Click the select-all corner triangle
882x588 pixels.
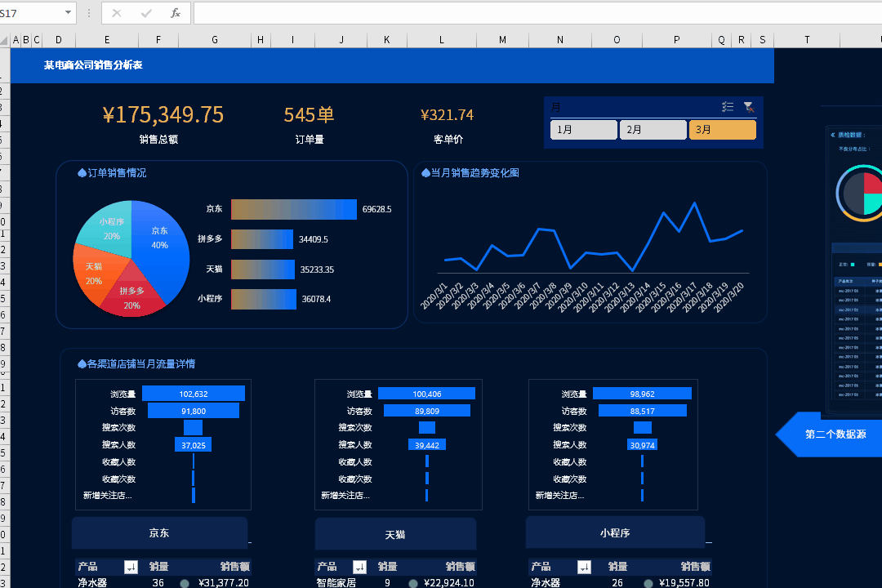(5, 40)
